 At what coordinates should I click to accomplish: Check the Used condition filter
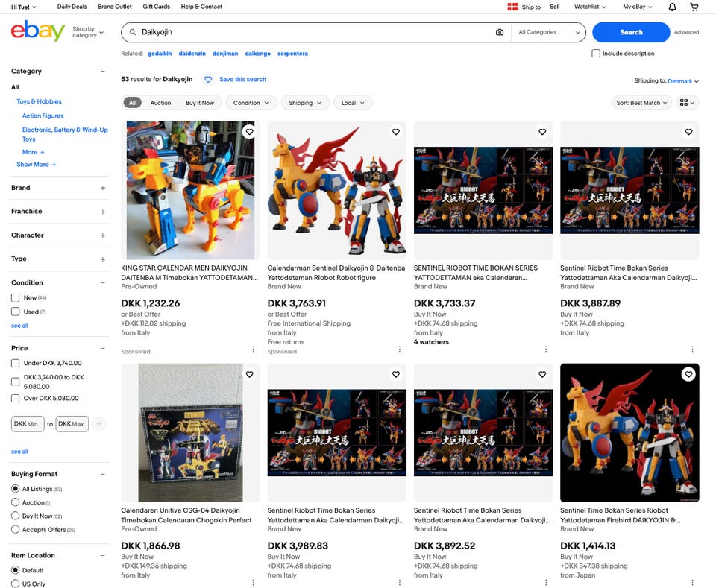pyautogui.click(x=15, y=312)
